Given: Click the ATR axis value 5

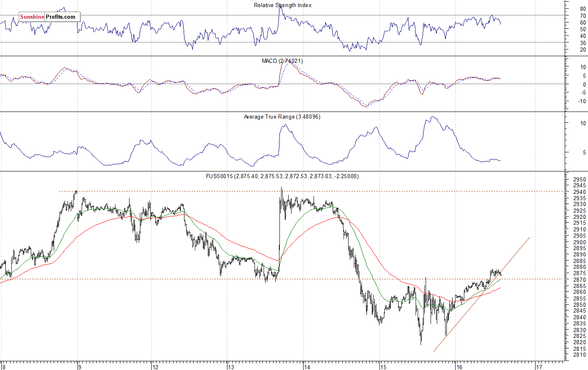Looking at the screenshot, I should tap(584, 152).
